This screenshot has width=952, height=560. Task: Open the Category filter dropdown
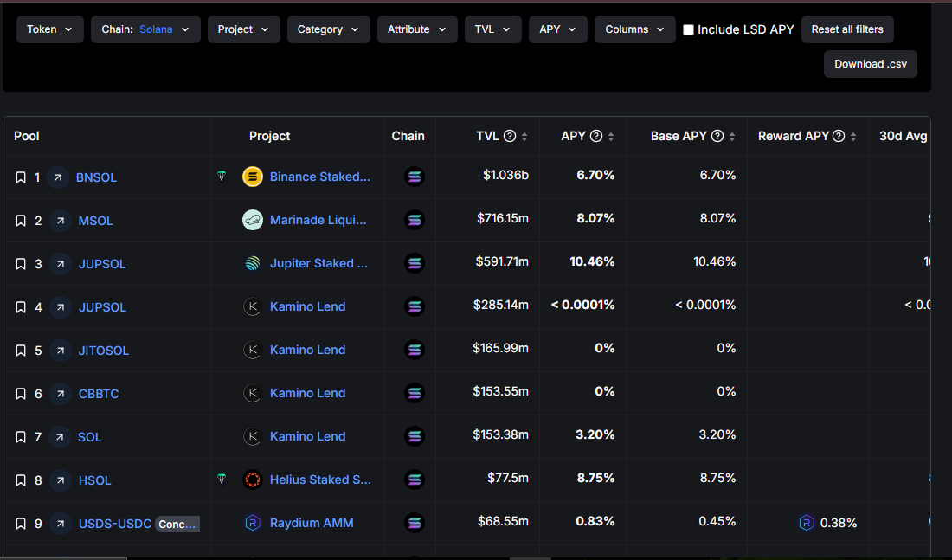pos(329,29)
